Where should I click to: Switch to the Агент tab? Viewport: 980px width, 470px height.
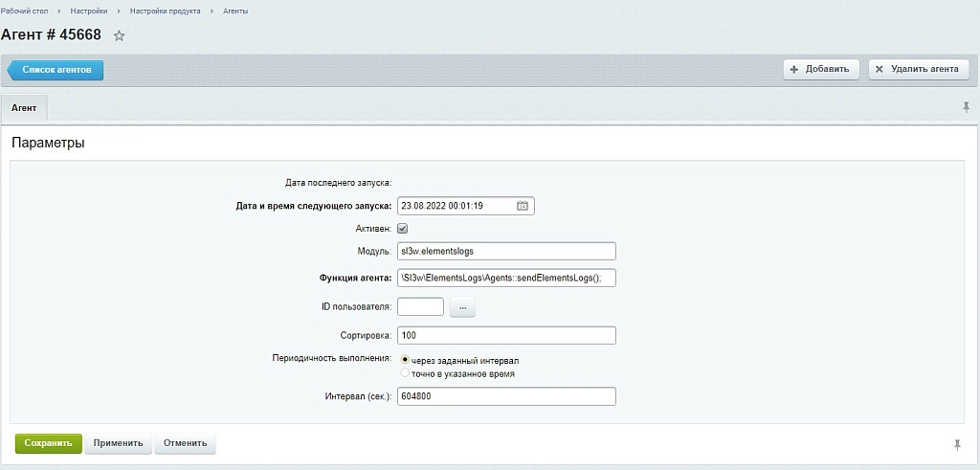pos(24,107)
